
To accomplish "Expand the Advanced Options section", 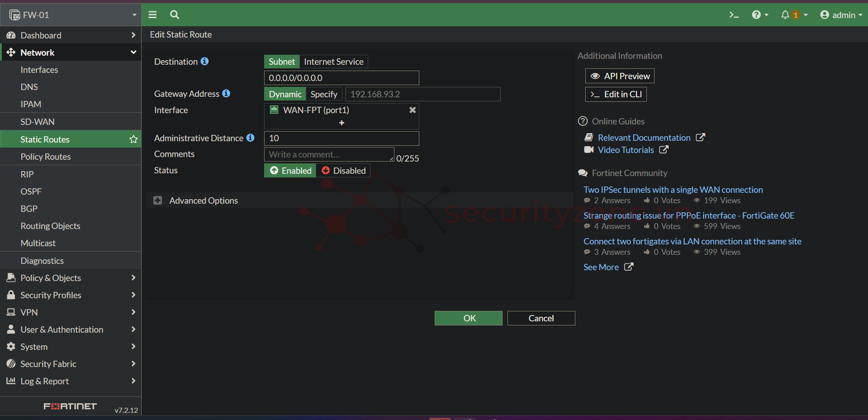I will (x=158, y=200).
